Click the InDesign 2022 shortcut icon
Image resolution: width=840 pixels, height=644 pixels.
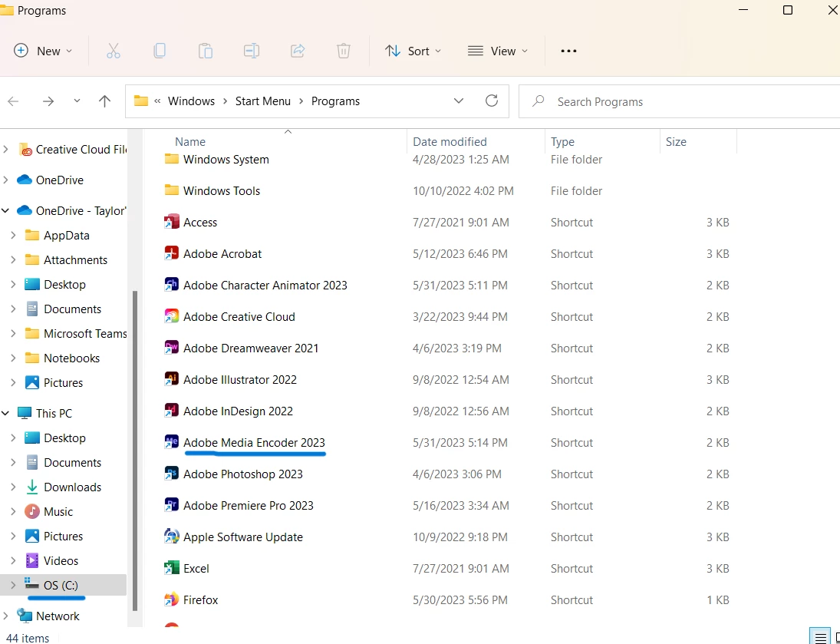pos(171,411)
